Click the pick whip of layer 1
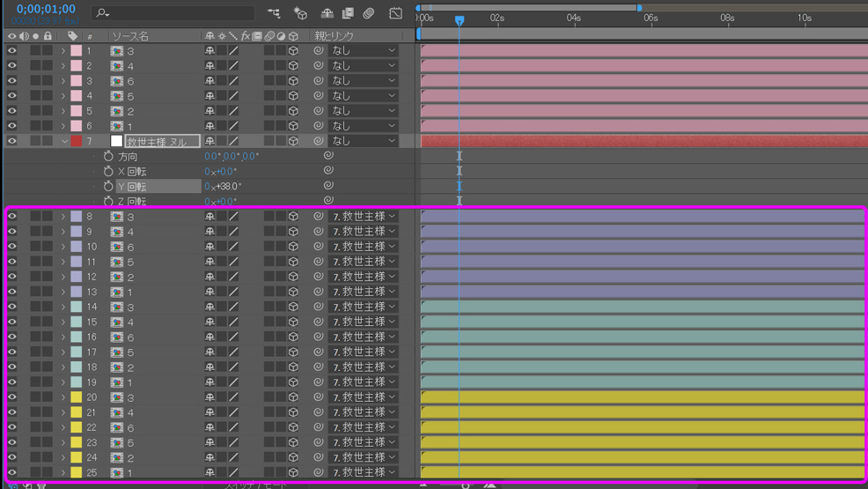The width and height of the screenshot is (868, 489). (319, 51)
